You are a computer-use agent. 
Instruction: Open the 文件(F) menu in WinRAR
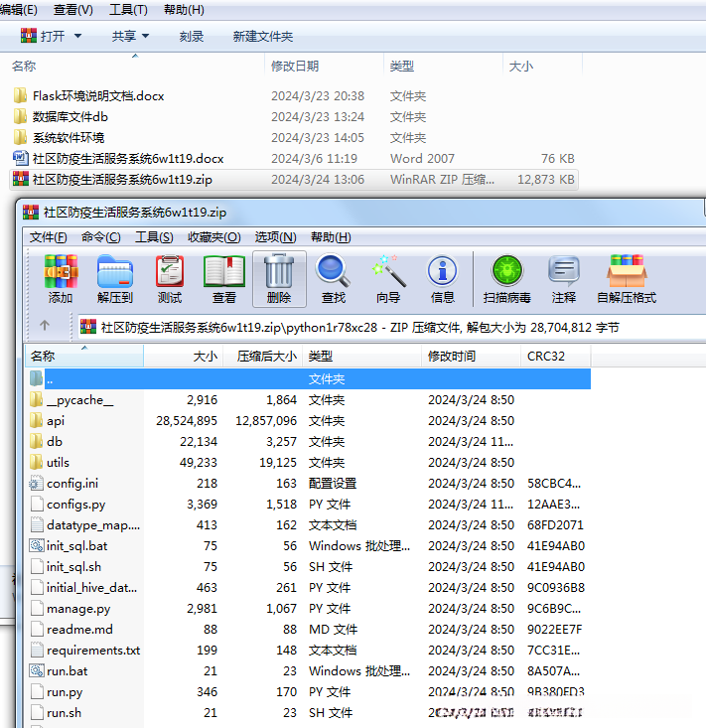pos(49,237)
